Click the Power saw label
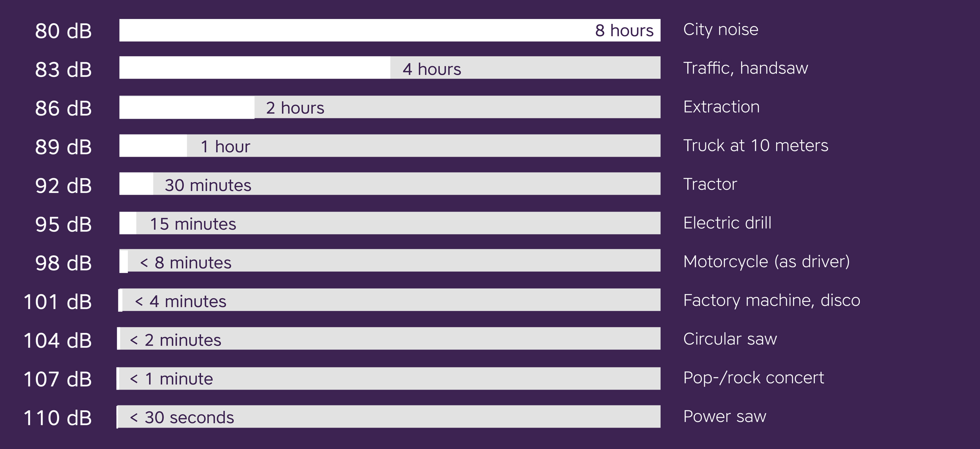 point(724,416)
